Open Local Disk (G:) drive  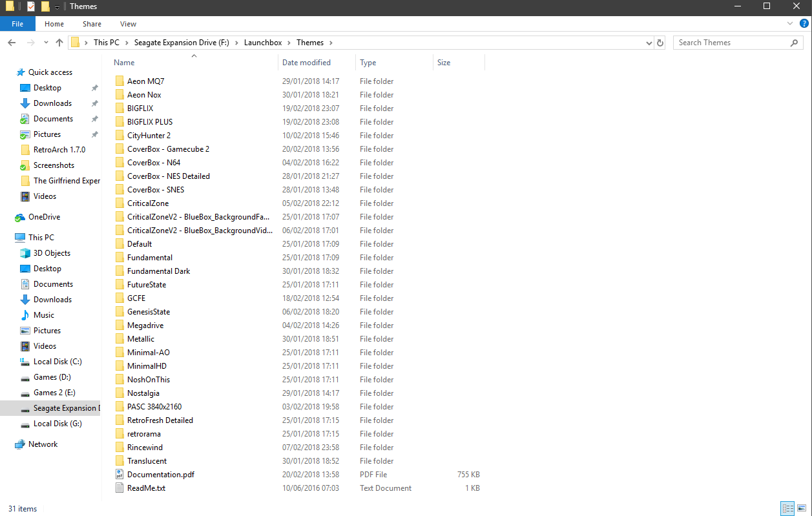coord(57,424)
